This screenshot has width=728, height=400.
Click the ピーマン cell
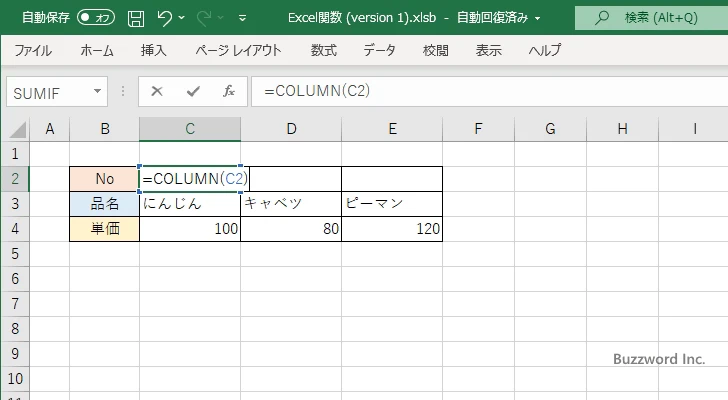coord(392,204)
